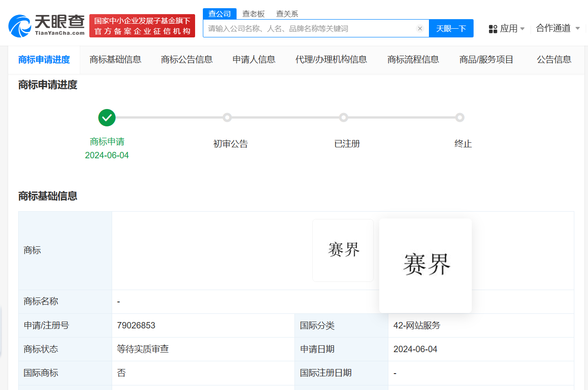Open the 应用 apps grid icon
The height and width of the screenshot is (390, 588).
(493, 28)
